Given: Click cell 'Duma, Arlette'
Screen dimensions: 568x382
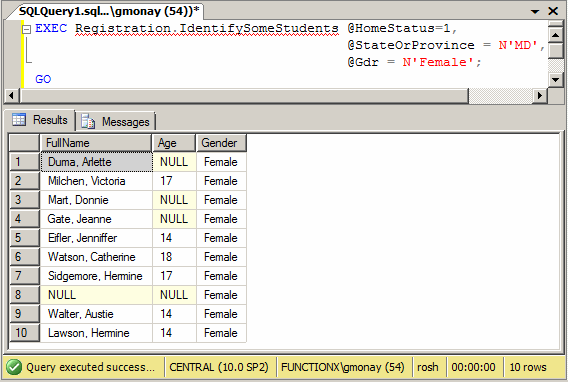Looking at the screenshot, I should (x=96, y=162).
